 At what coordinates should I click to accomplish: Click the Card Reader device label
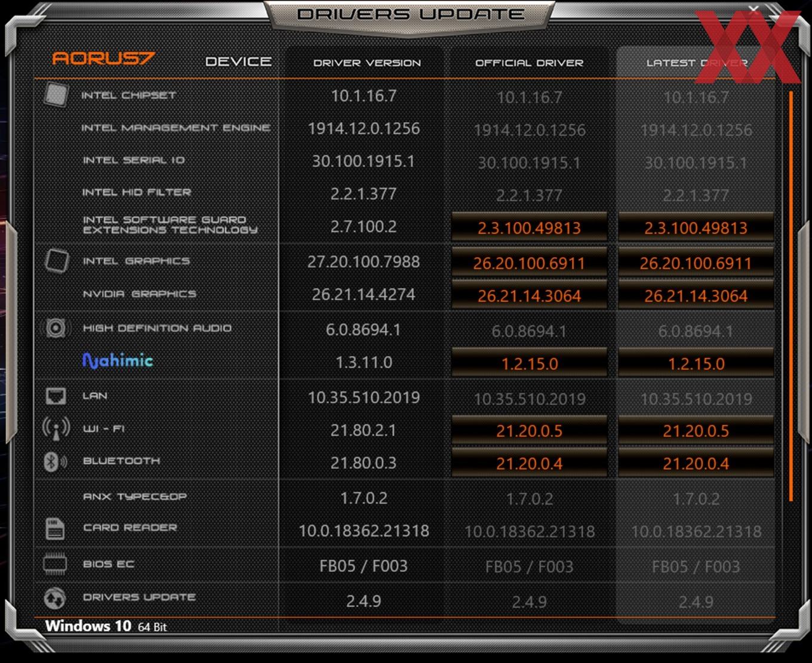point(130,528)
